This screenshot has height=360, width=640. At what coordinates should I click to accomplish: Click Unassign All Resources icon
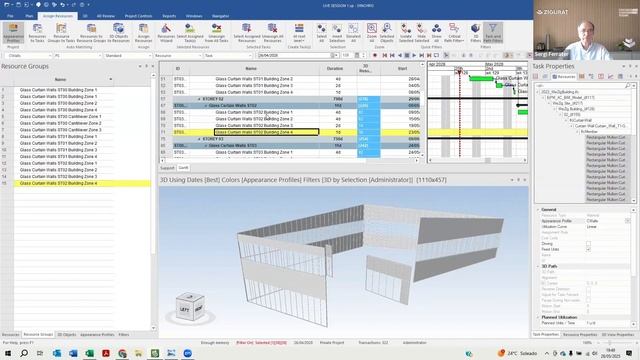click(x=272, y=33)
